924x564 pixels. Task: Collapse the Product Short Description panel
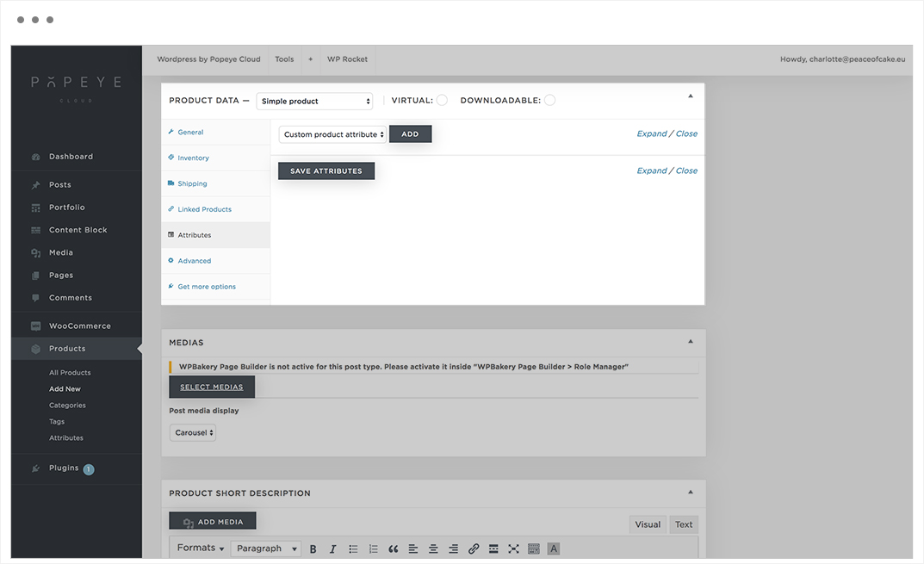(x=691, y=492)
